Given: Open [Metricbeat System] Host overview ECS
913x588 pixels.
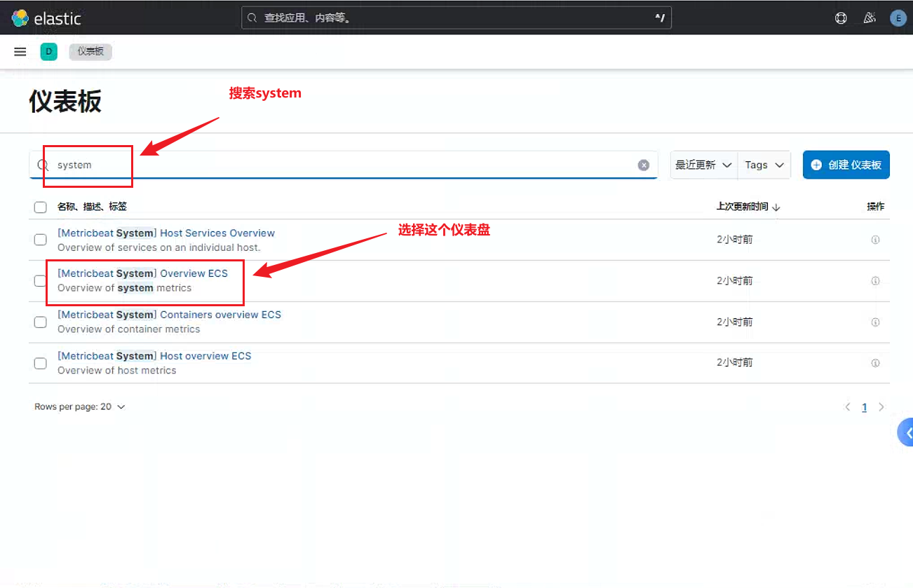Looking at the screenshot, I should click(x=154, y=356).
